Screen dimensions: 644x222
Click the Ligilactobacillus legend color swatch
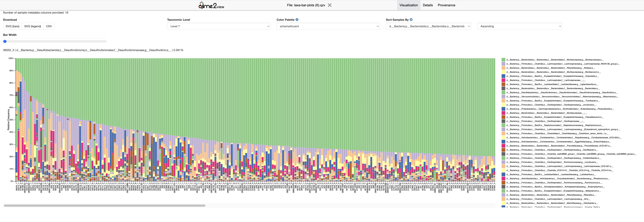[x=503, y=84]
